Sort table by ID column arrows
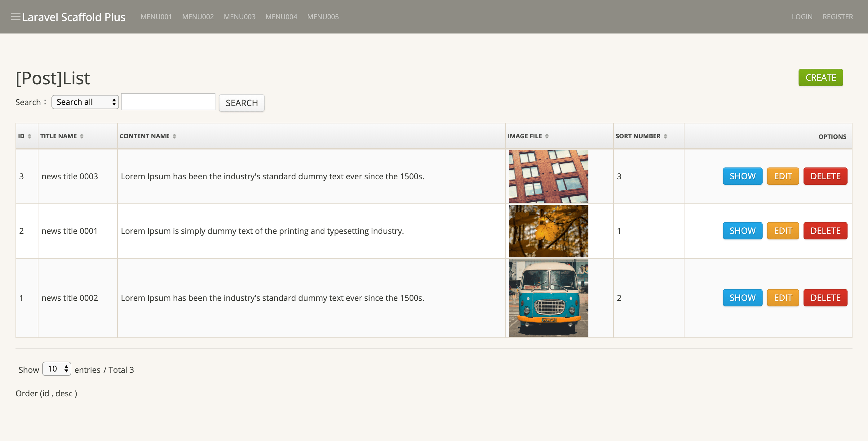Viewport: 868px width, 441px height. click(30, 136)
